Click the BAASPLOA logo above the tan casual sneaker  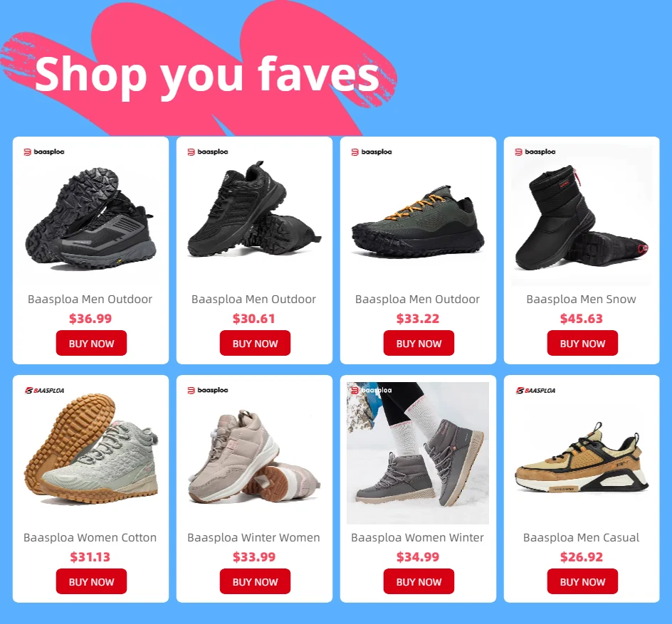[x=535, y=390]
